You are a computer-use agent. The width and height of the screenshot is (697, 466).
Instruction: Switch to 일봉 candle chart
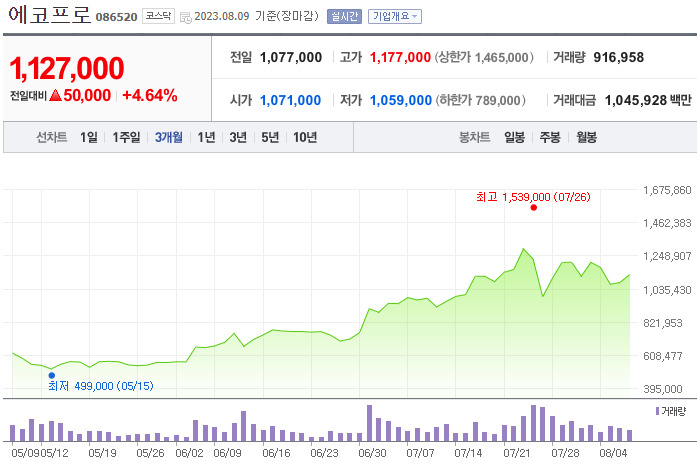click(514, 137)
